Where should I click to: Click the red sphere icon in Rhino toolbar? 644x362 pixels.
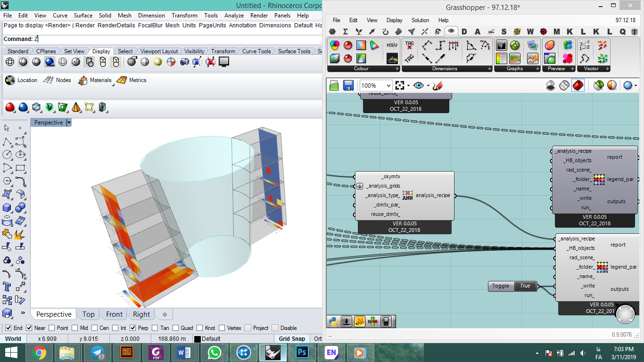[9, 108]
